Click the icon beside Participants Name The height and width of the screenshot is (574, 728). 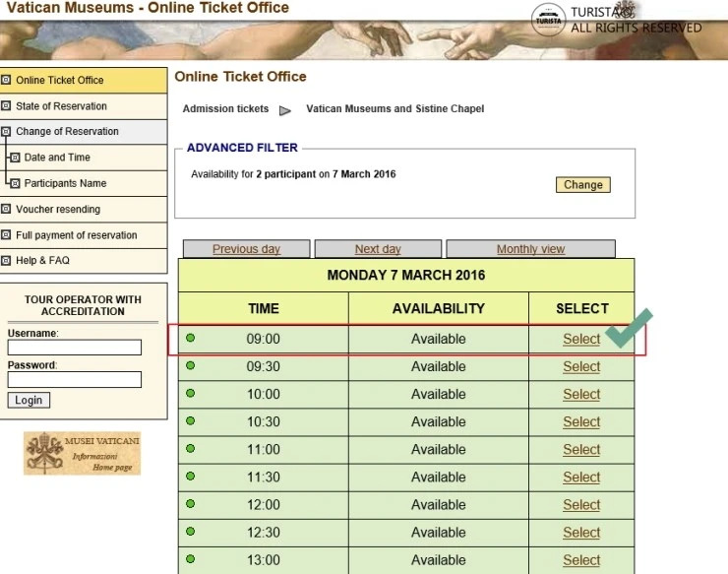pos(15,183)
